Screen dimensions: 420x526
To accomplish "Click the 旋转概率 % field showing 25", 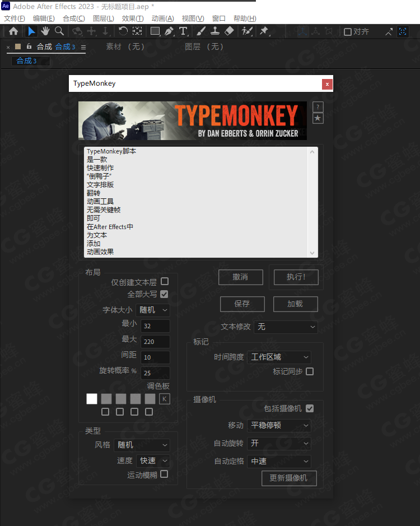I will coord(155,373).
